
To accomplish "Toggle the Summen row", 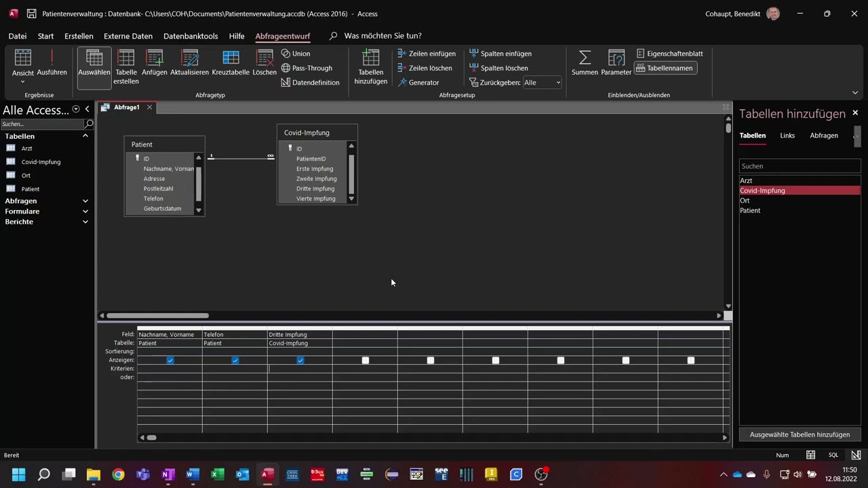I will 585,62.
